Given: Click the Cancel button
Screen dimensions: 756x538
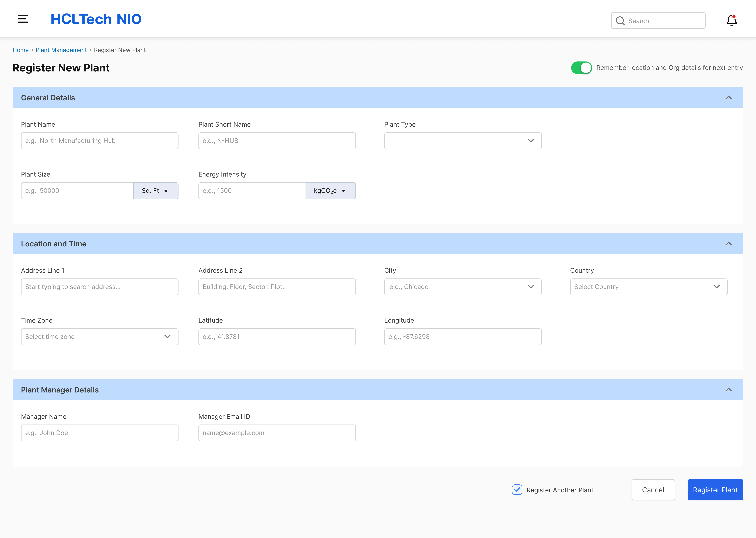Looking at the screenshot, I should tap(653, 490).
